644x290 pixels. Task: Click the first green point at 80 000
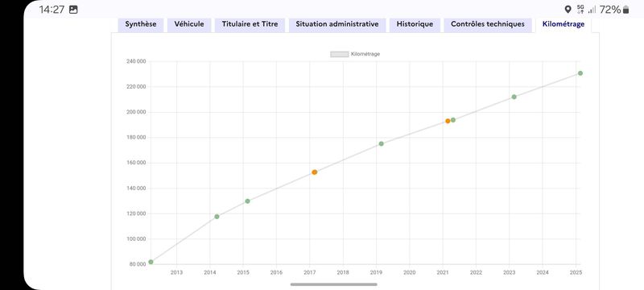151,262
